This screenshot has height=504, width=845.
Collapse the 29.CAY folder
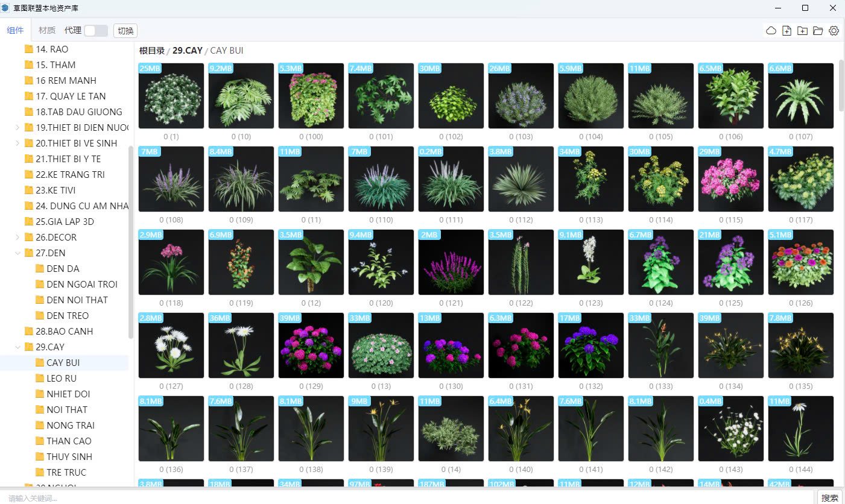(17, 347)
